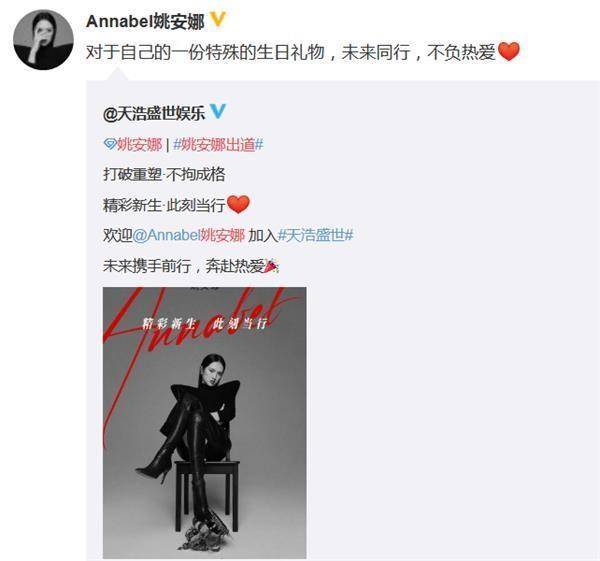Viewport: 600px width, 561px height.
Task: Open the #姚安娜出道# hashtag
Action: [x=218, y=145]
